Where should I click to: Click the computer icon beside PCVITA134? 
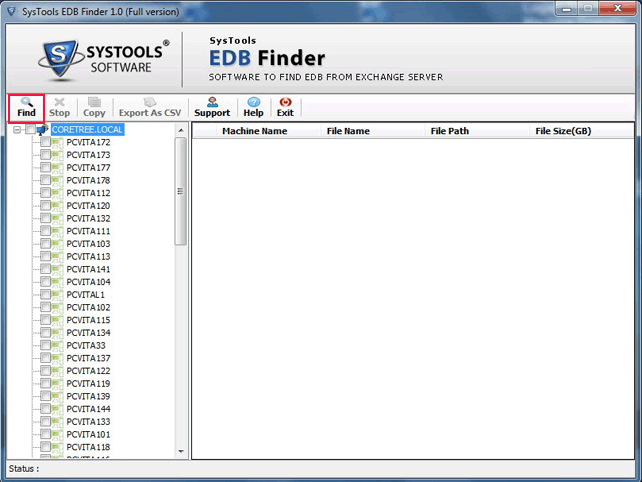(57, 333)
